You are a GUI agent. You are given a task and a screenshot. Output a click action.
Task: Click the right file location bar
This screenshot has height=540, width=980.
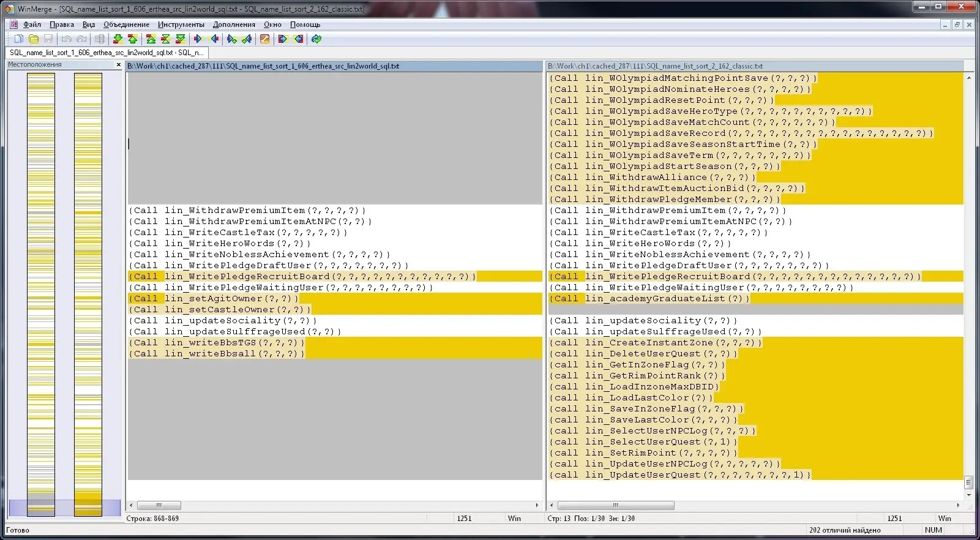(88, 294)
